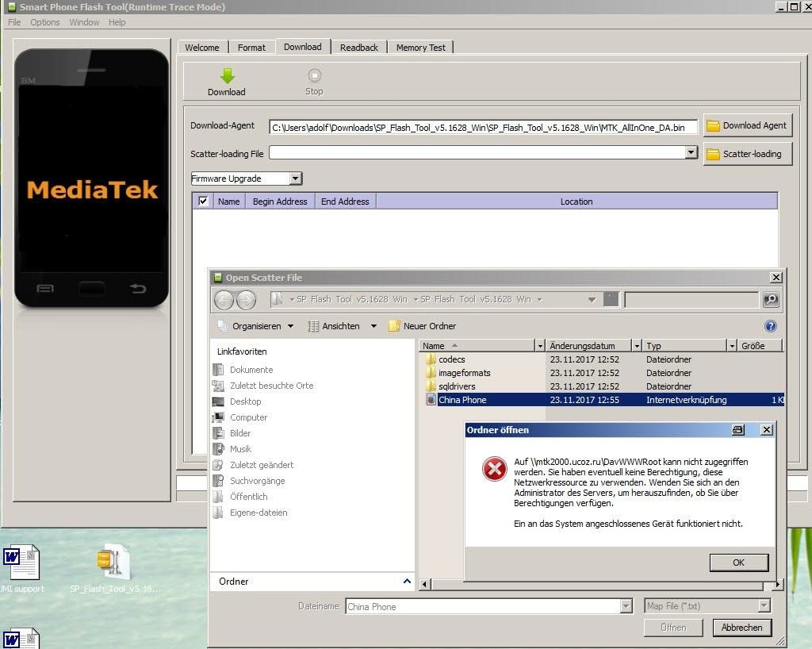Click the imageformats folder icon
Image resolution: width=812 pixels, height=649 pixels.
[431, 372]
